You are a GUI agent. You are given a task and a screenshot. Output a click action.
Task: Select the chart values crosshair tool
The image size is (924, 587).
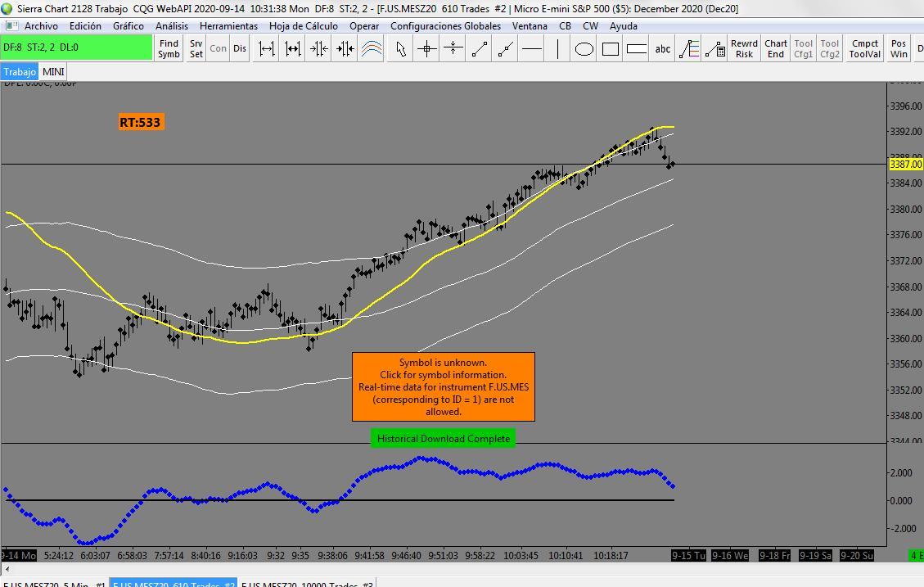tap(426, 48)
